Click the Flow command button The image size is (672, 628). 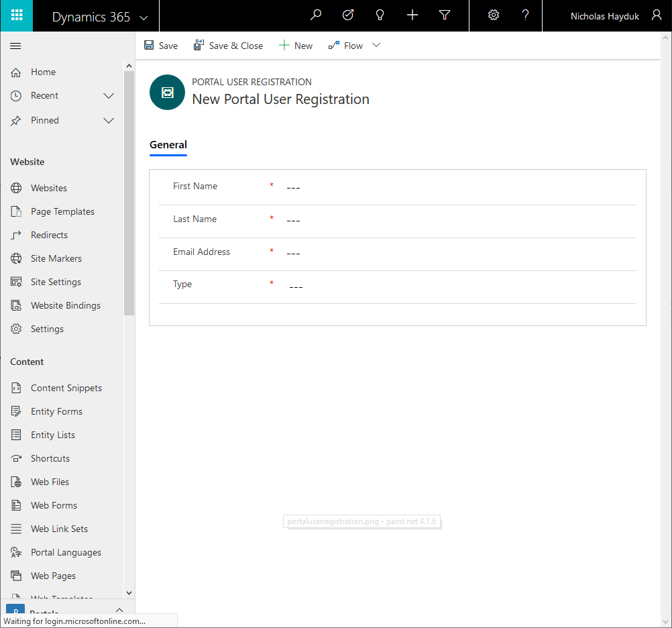click(x=345, y=46)
